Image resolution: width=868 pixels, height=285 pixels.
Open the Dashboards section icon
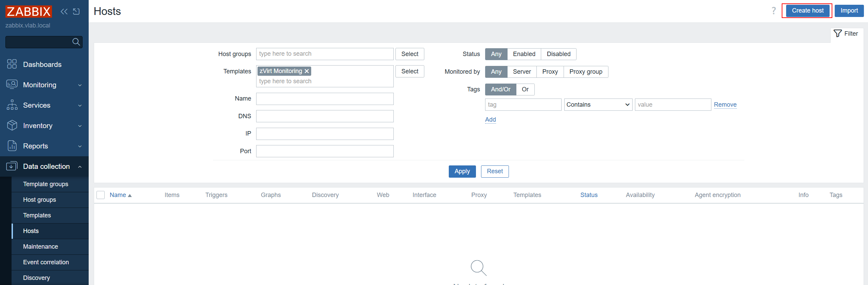(x=12, y=64)
